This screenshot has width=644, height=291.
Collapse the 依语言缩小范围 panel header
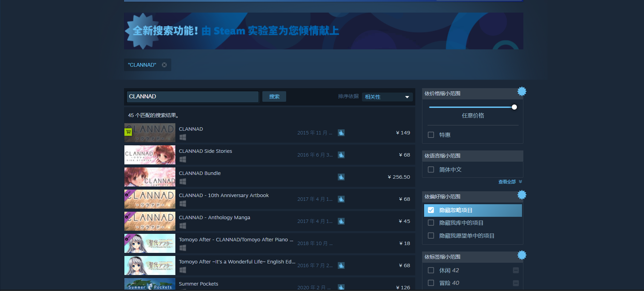(472, 156)
